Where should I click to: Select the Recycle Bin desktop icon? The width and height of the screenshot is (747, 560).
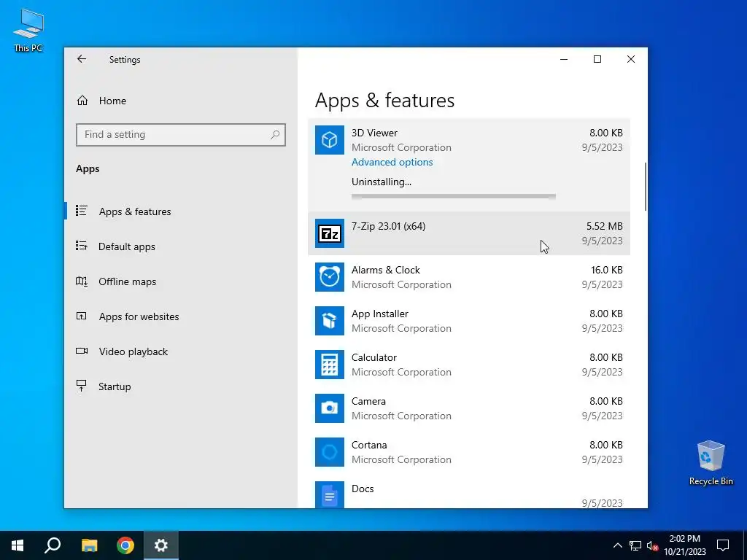[711, 463]
